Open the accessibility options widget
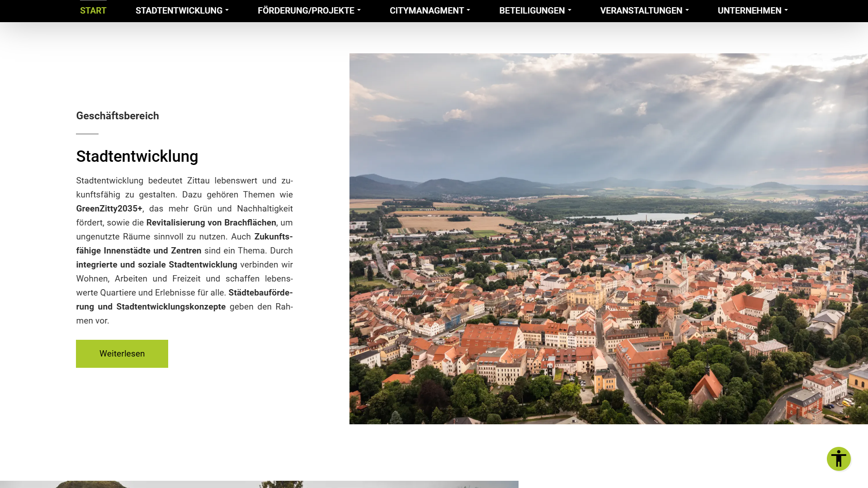Screen dimensions: 868x488 [x=839, y=459]
